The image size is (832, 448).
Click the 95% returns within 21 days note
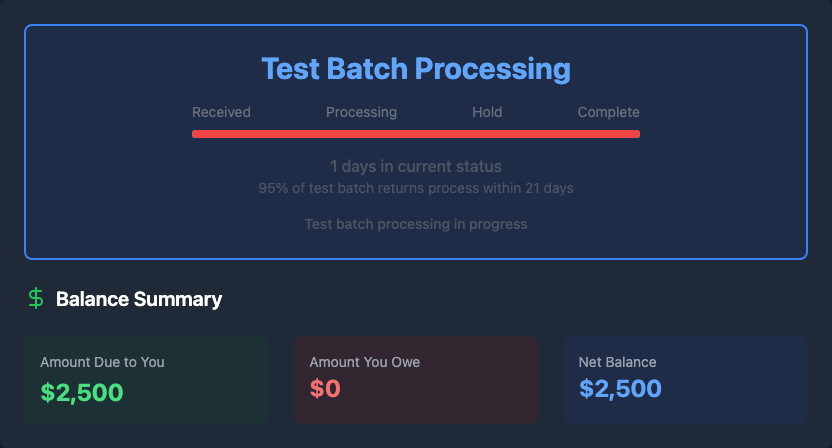pos(416,188)
